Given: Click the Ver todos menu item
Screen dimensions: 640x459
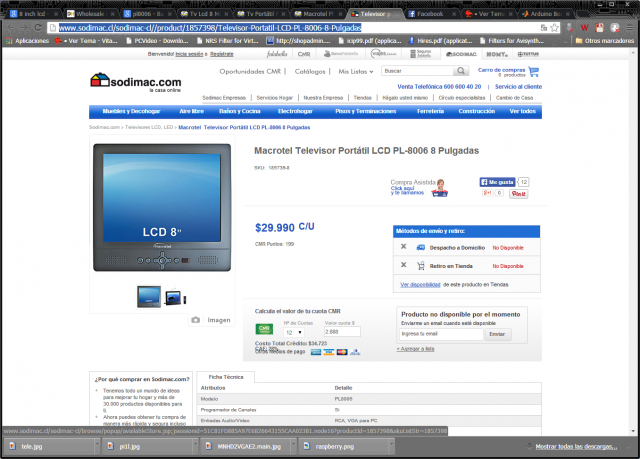Looking at the screenshot, I should (x=522, y=111).
